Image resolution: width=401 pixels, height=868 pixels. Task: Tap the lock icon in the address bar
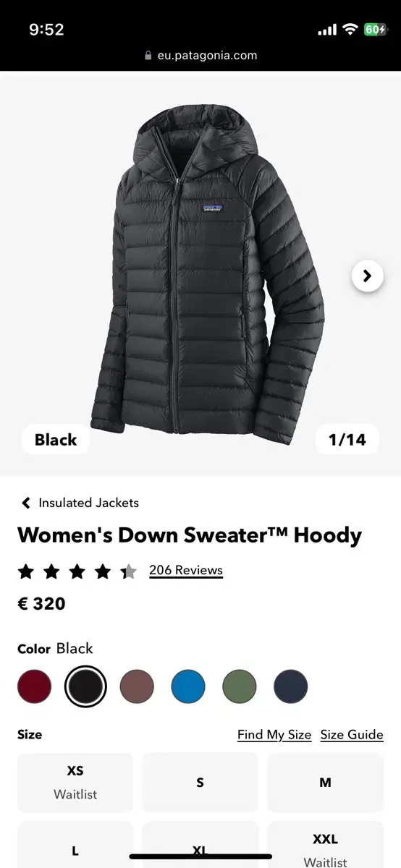pyautogui.click(x=148, y=56)
